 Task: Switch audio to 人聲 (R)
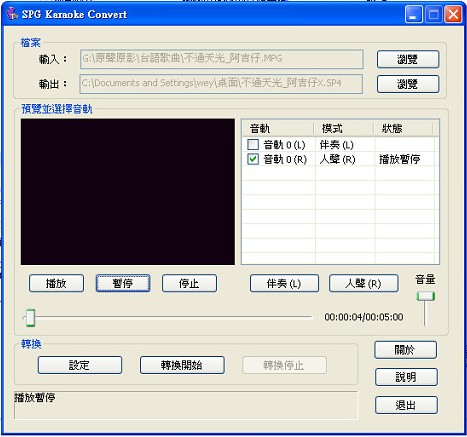[364, 283]
